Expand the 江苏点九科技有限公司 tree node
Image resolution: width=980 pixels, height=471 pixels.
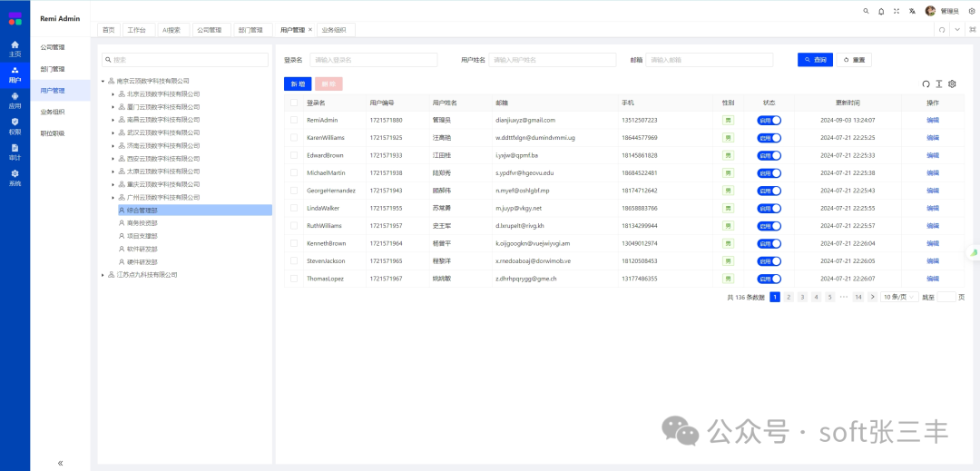tap(103, 274)
